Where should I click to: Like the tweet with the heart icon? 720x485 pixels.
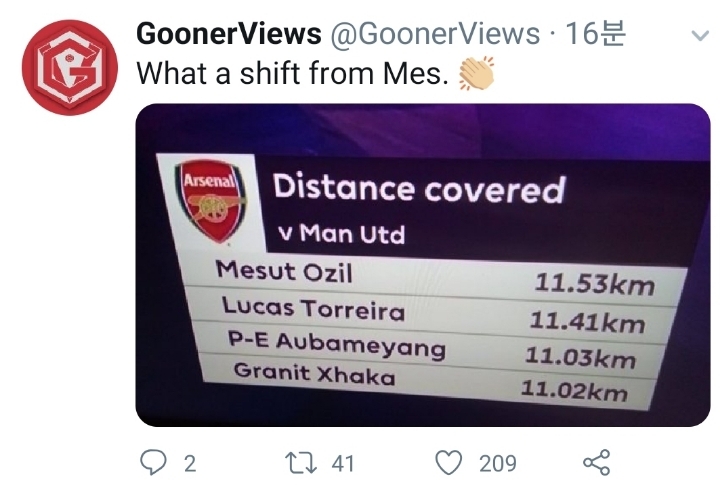coord(452,462)
